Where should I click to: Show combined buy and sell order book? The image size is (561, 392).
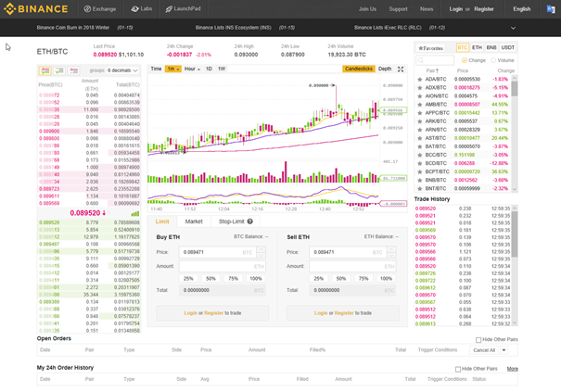coord(45,70)
